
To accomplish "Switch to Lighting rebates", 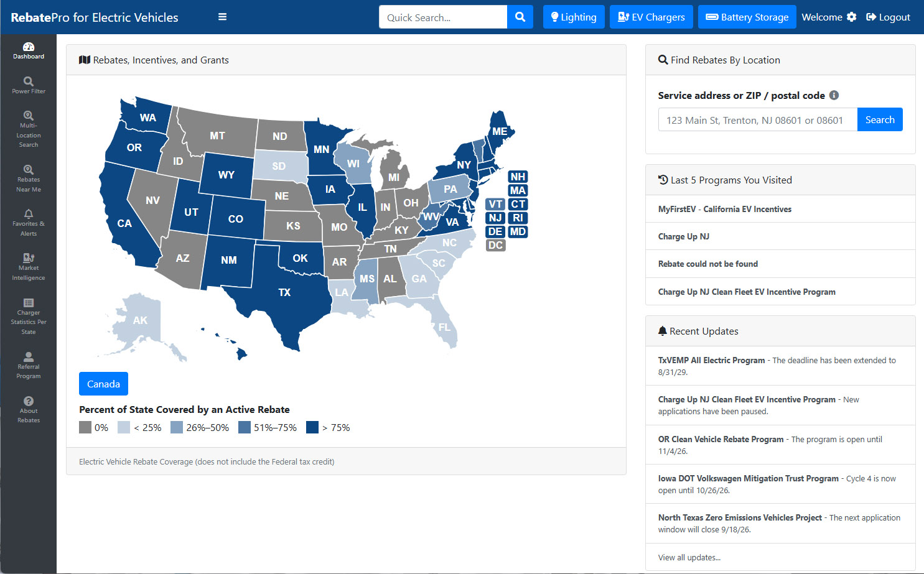I will (x=574, y=17).
